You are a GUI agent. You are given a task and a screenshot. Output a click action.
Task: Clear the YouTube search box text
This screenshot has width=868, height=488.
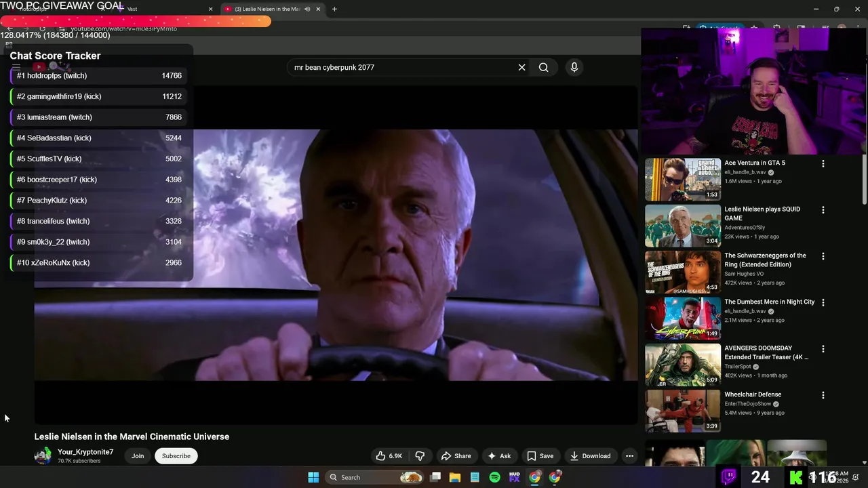(x=521, y=67)
